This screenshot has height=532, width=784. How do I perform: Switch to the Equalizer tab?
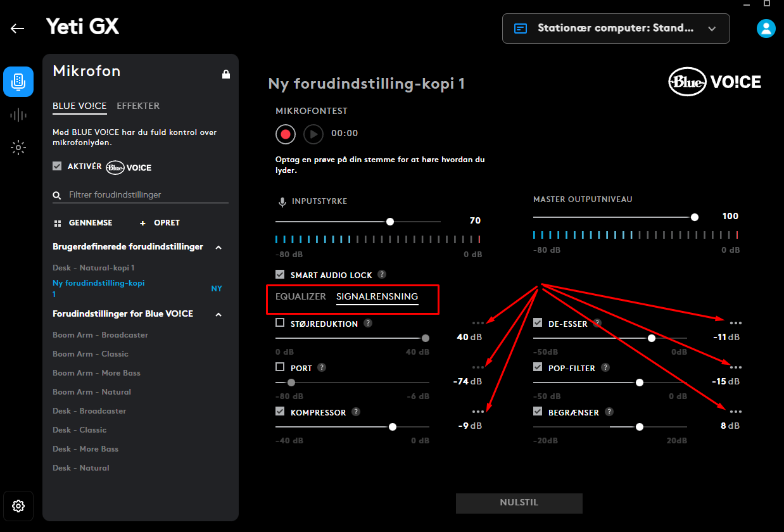[x=301, y=296]
